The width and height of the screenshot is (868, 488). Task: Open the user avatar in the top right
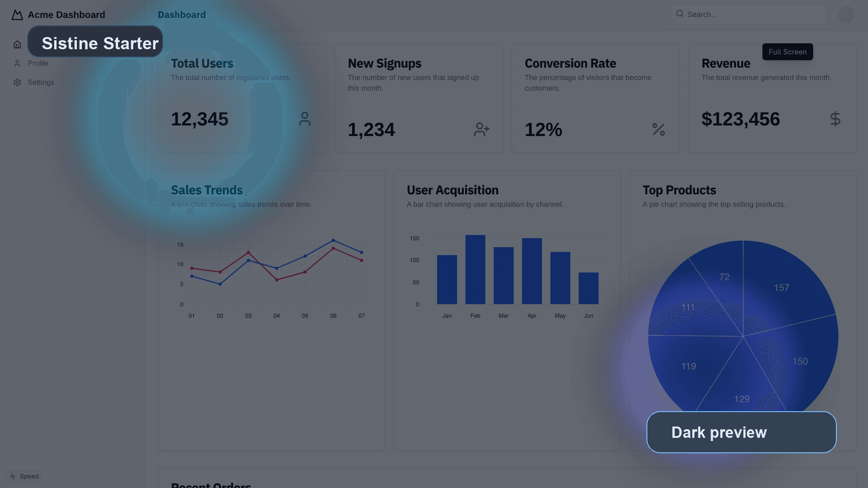click(846, 14)
